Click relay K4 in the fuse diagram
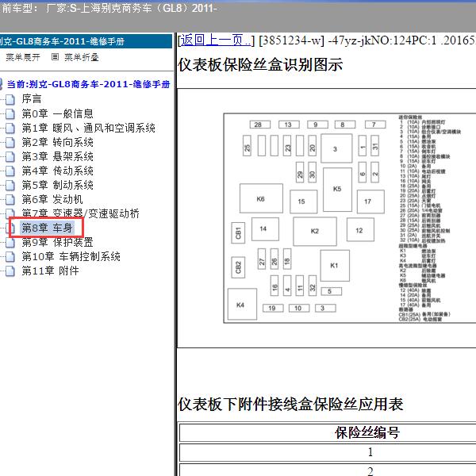Screen dimensions: 476x476 click(242, 304)
